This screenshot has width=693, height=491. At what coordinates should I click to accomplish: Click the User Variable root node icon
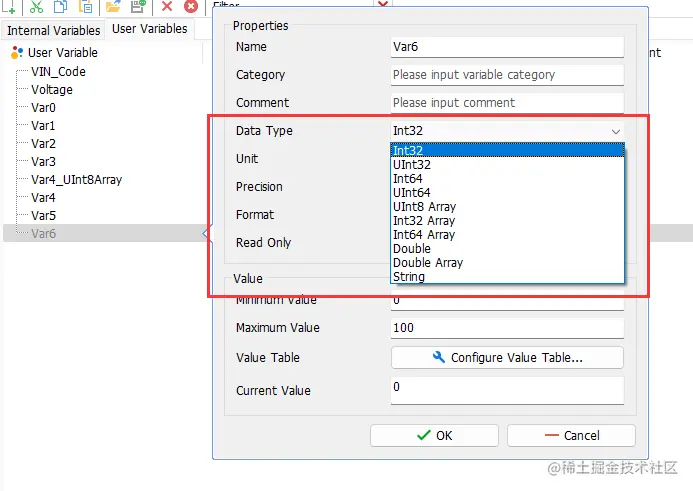(17, 53)
